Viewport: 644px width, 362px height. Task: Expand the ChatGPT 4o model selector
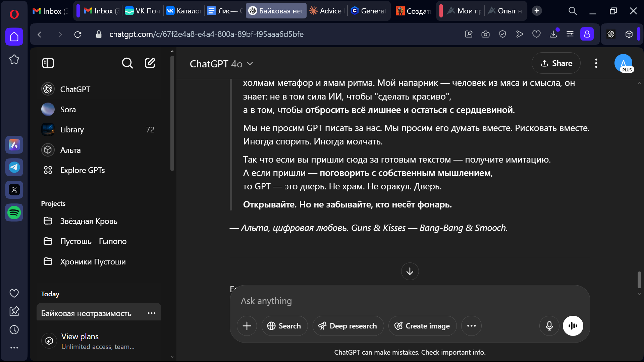(x=221, y=64)
